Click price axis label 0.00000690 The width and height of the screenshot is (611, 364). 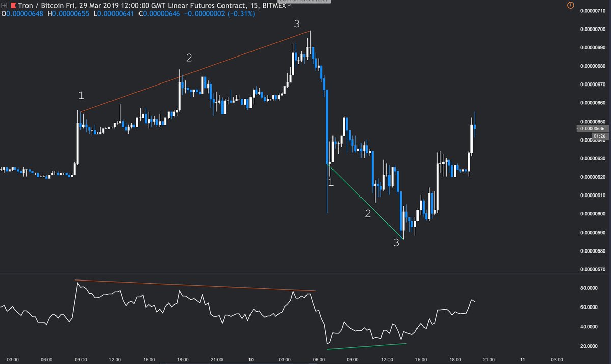click(x=594, y=47)
